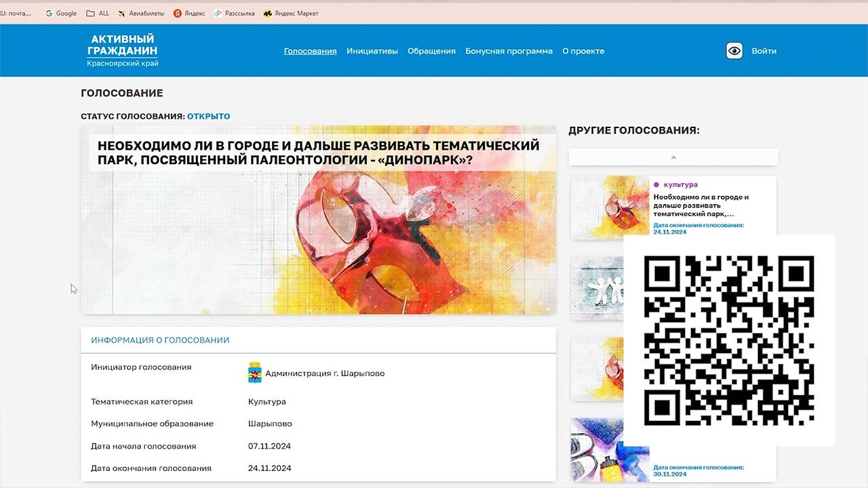Open the О проекте menu item
868x488 pixels.
point(583,51)
